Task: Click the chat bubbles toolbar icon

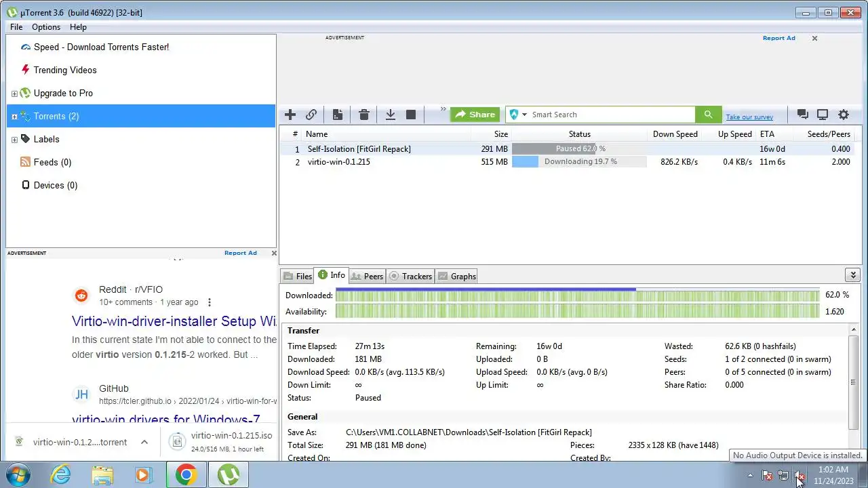Action: 802,115
